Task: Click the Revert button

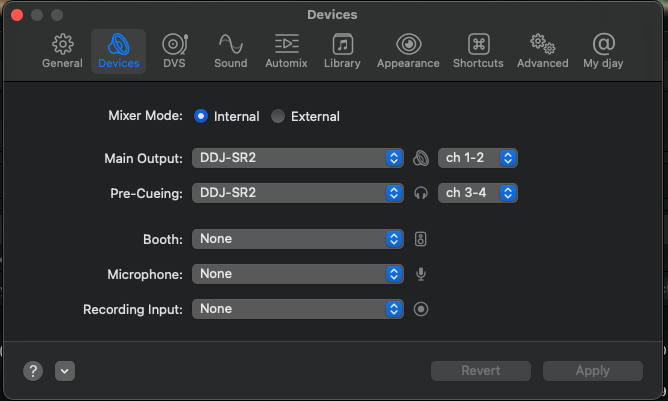Action: [x=480, y=371]
